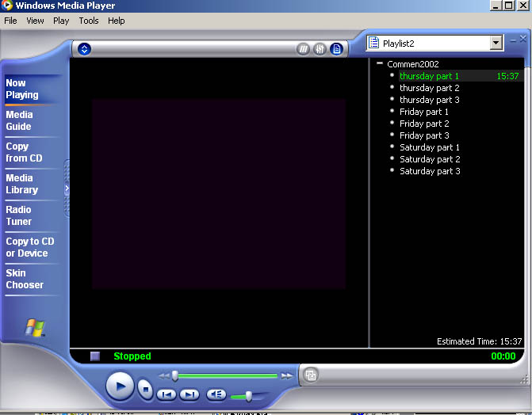
Task: Click the fast forward arrows icon
Action: pos(287,375)
